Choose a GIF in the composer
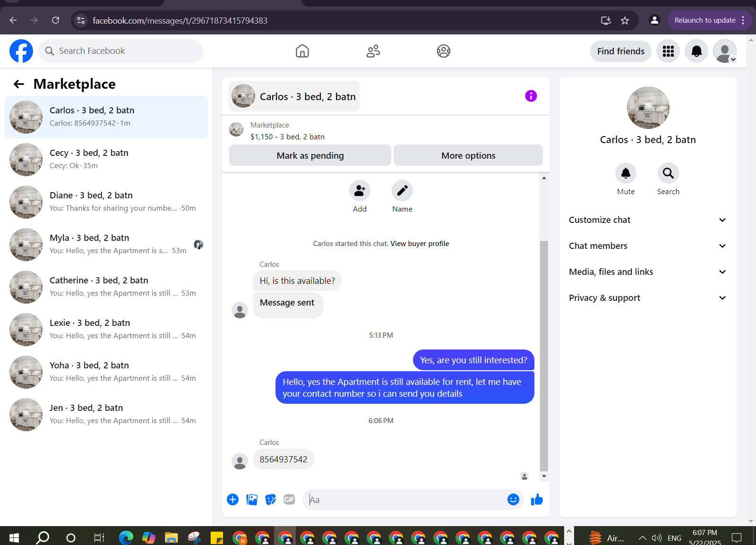 click(x=289, y=500)
